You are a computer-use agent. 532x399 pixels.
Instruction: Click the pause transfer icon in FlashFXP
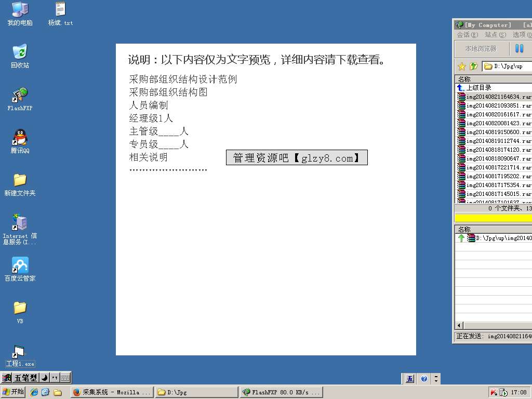(x=519, y=49)
